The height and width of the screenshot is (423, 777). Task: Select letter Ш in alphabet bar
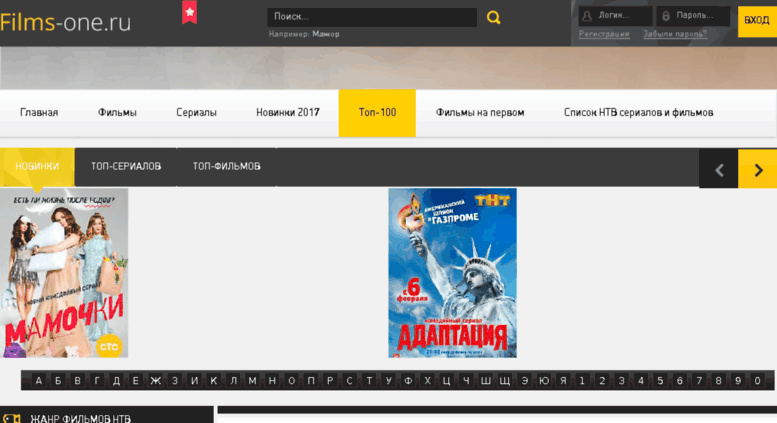486,380
